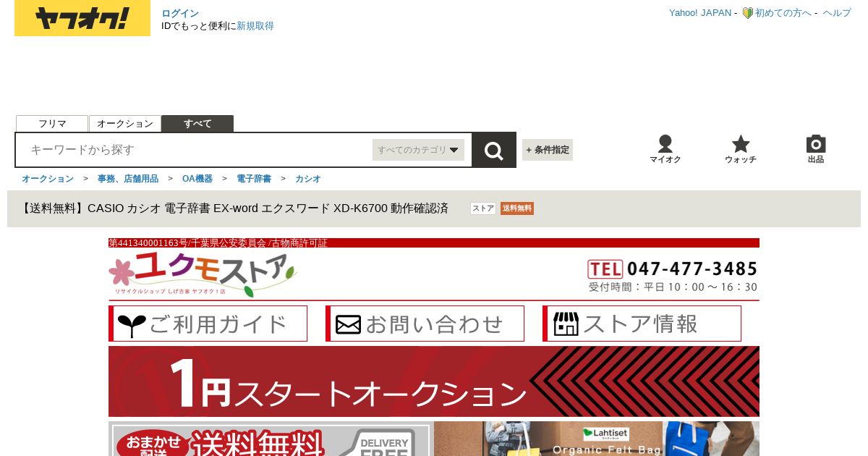Open ヘルプ link
Viewport: 868px width, 456px height.
837,13
